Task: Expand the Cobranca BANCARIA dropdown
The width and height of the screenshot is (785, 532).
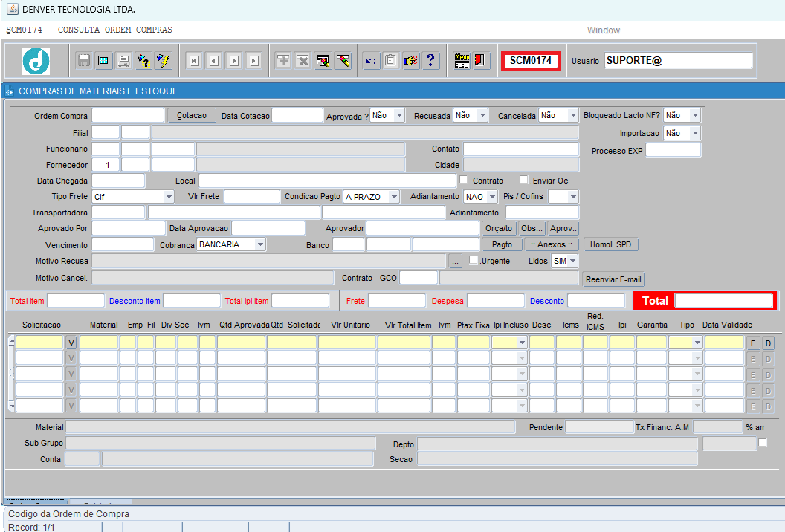Action: pyautogui.click(x=260, y=244)
